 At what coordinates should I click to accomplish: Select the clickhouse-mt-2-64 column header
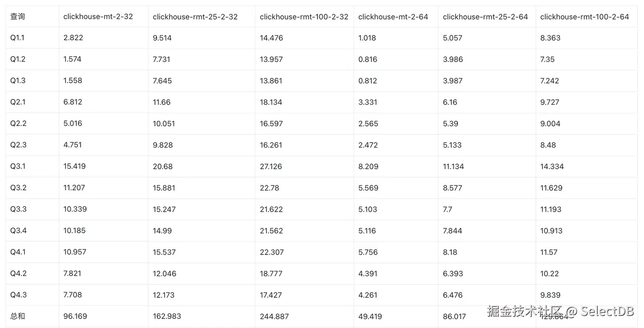[393, 17]
